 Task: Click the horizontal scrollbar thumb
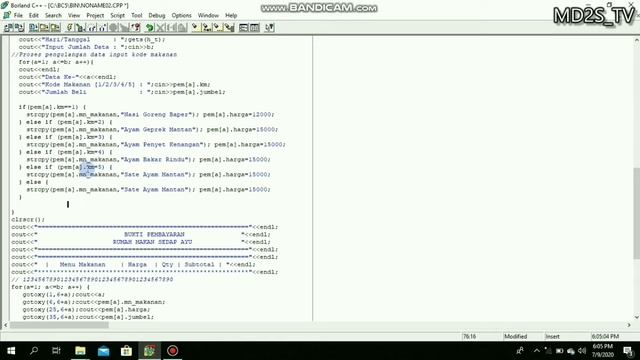59,325
